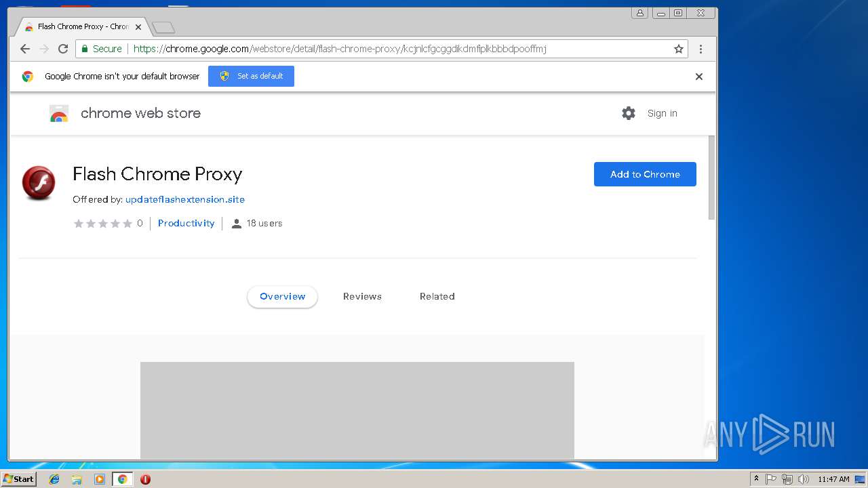The image size is (868, 488).
Task: Click the rating count 0
Action: 140,223
